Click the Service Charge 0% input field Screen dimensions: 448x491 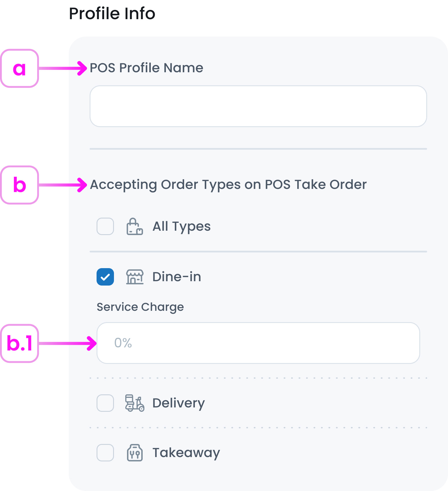[x=258, y=343]
